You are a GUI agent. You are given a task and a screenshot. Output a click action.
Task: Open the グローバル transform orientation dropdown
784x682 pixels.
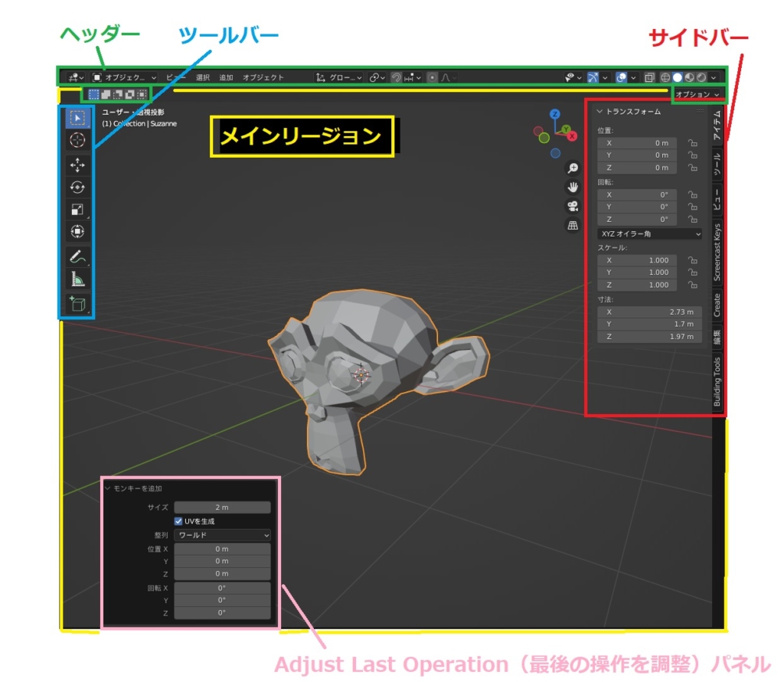(x=341, y=77)
